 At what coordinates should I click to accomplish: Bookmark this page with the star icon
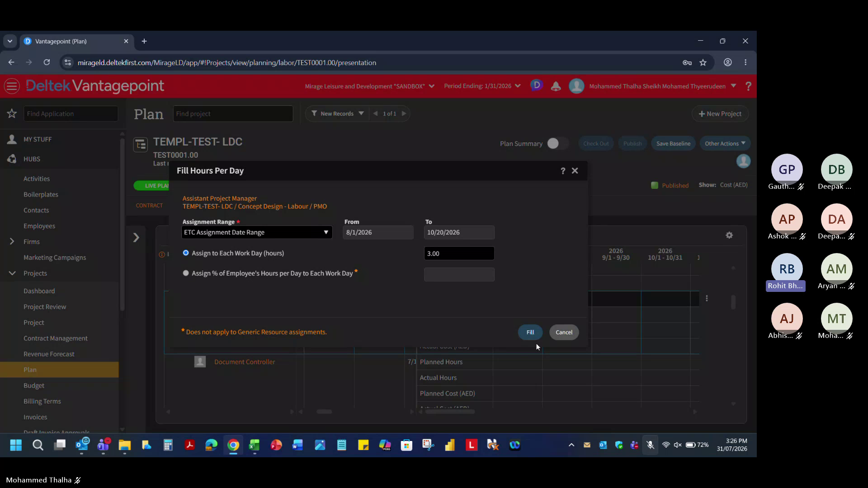point(703,62)
